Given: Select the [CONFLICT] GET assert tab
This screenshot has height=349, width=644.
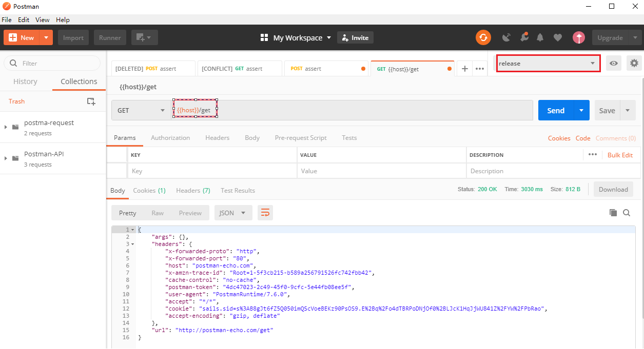Looking at the screenshot, I should click(x=240, y=69).
